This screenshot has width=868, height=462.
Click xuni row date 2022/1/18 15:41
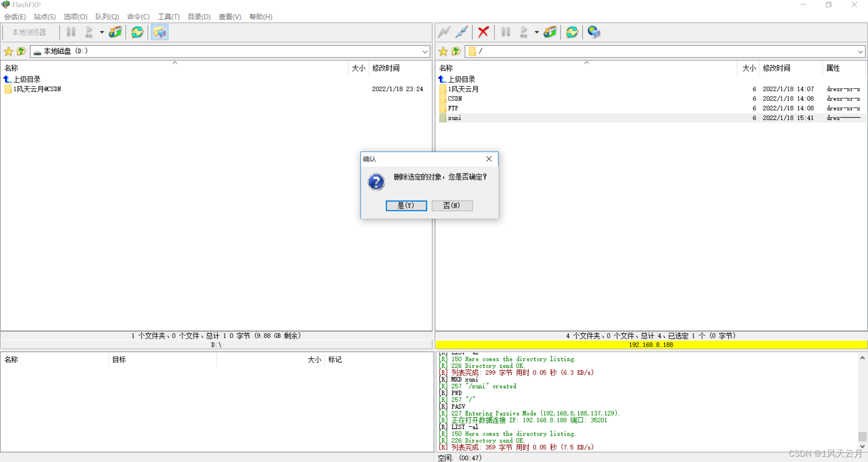pyautogui.click(x=788, y=118)
